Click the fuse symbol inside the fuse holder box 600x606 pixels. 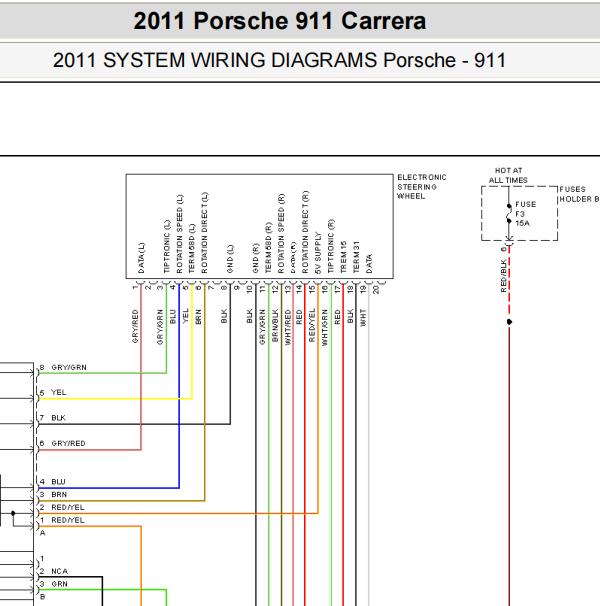tap(509, 213)
